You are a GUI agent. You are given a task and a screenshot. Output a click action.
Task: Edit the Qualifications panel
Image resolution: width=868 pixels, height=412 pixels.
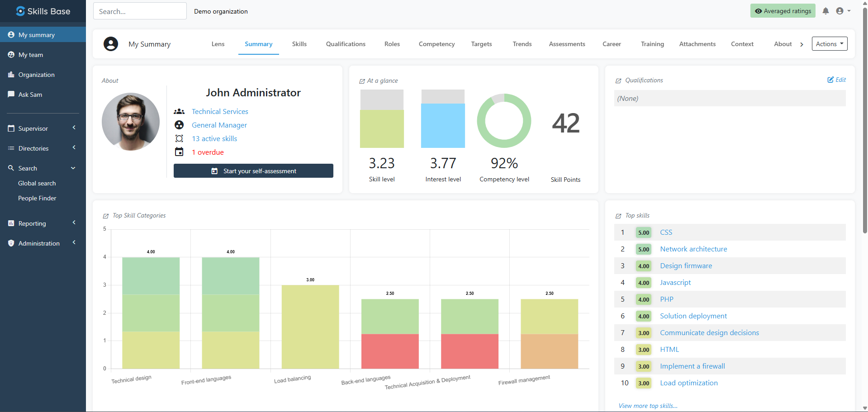(x=836, y=80)
